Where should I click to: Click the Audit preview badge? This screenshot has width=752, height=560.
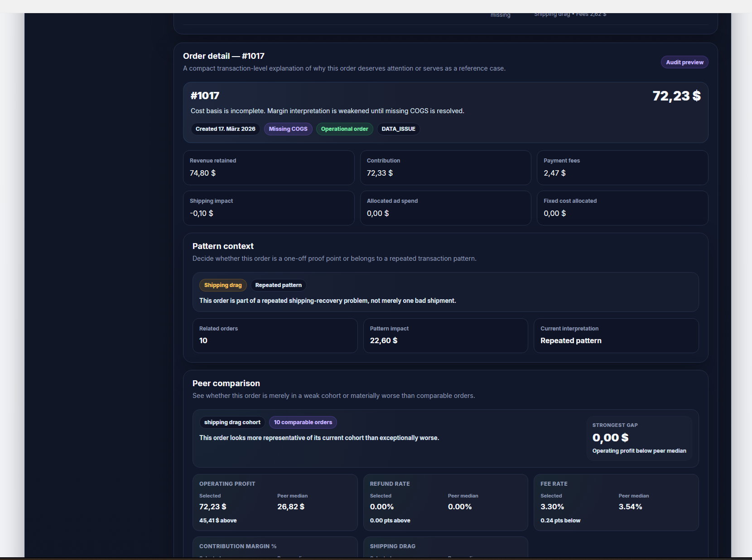(x=684, y=62)
